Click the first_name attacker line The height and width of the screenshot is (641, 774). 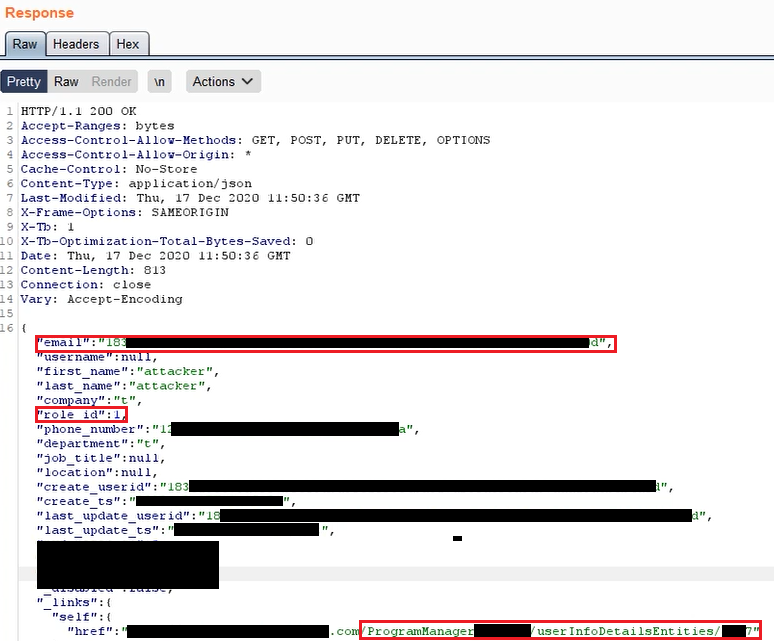tap(127, 371)
